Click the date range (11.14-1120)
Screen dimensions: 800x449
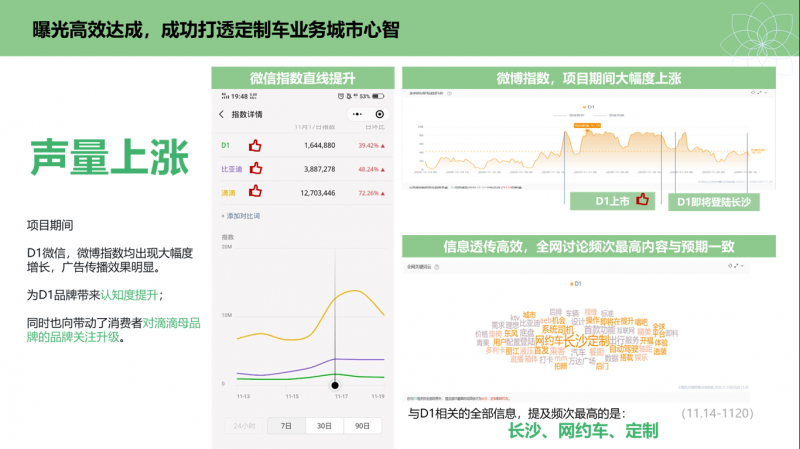717,413
